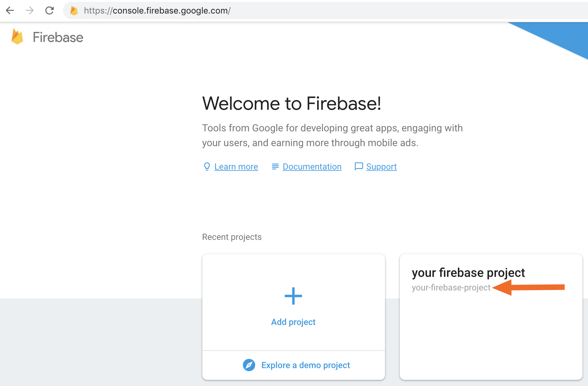Click the browser back arrow
Screen dimensions: 588x386
pyautogui.click(x=10, y=10)
